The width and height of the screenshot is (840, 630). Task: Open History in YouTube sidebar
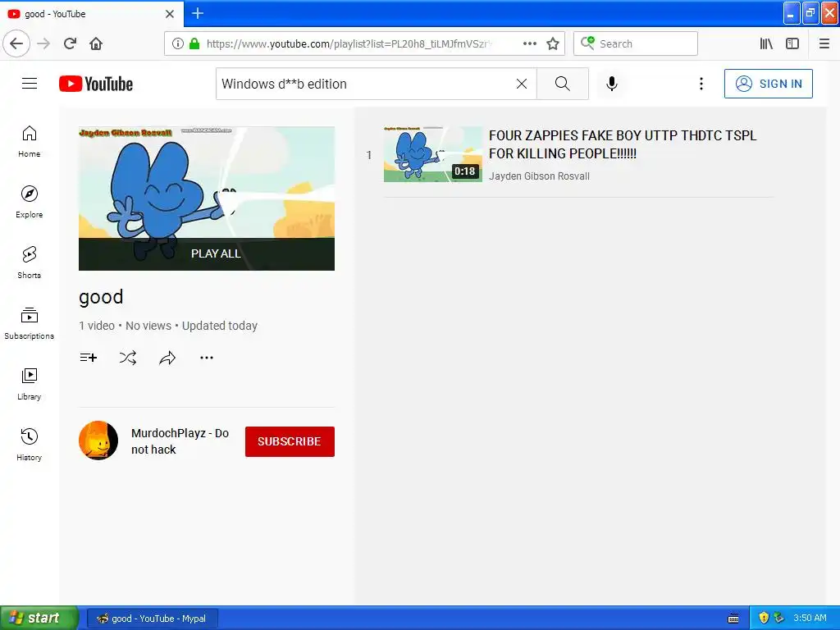pos(29,445)
